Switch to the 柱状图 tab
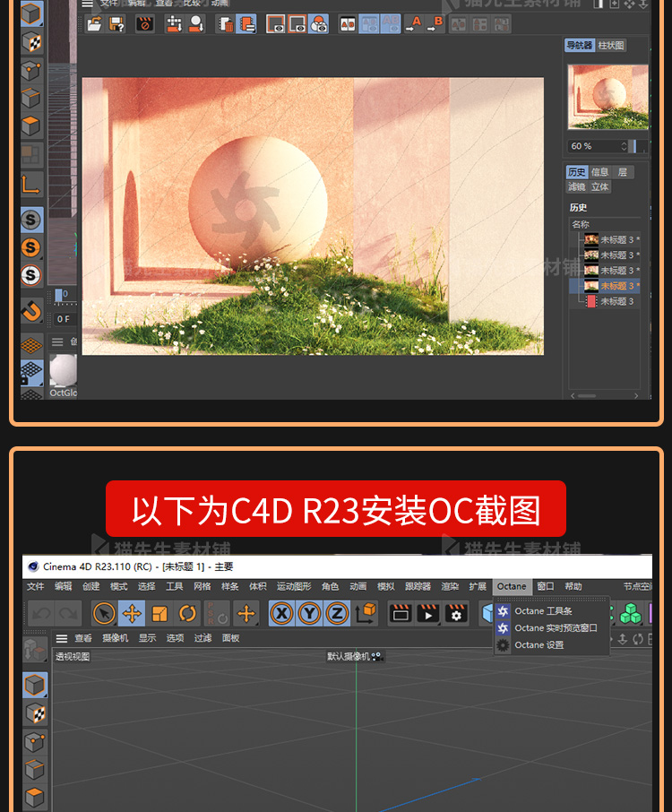The width and height of the screenshot is (672, 812). tap(611, 46)
